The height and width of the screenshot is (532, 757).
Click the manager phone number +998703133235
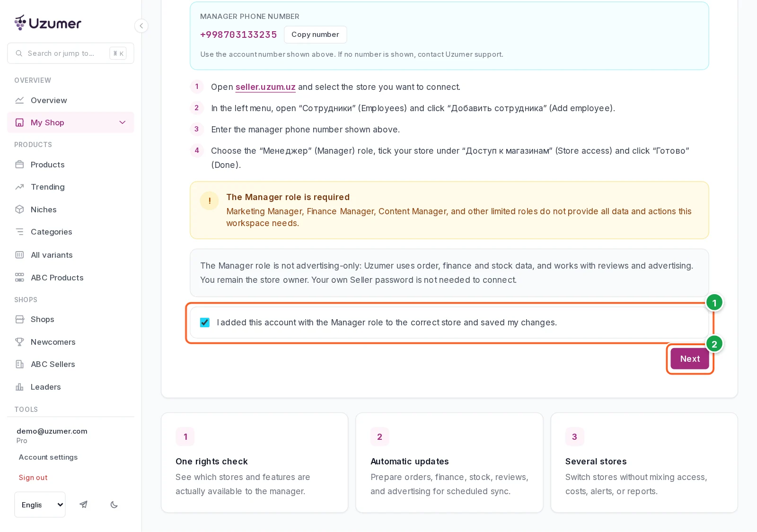pyautogui.click(x=238, y=35)
